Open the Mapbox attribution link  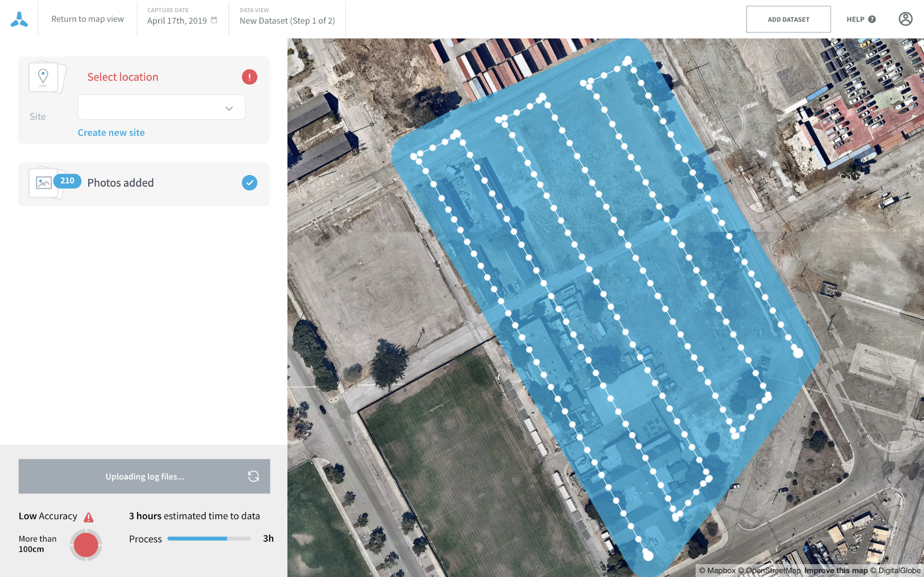717,571
